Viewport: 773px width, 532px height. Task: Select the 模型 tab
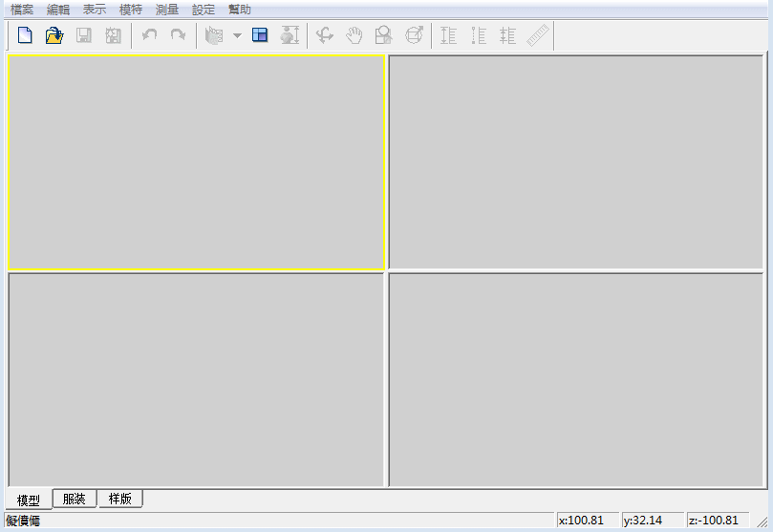[29, 500]
